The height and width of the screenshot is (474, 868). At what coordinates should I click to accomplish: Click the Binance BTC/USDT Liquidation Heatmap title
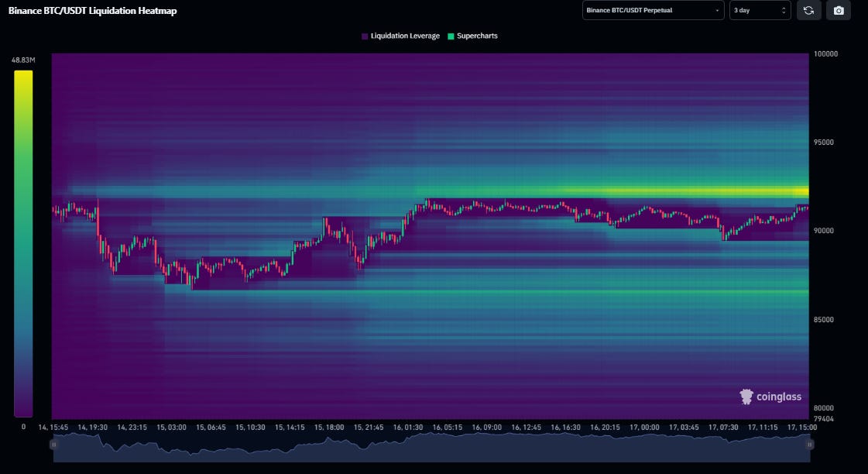pyautogui.click(x=92, y=11)
